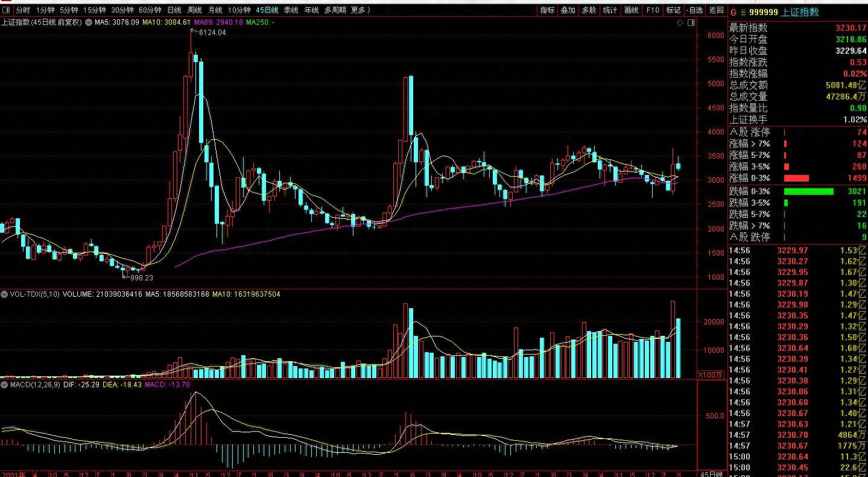Click the 跌幅 3-5% row
Viewport: 868px width, 477px height.
click(x=797, y=203)
